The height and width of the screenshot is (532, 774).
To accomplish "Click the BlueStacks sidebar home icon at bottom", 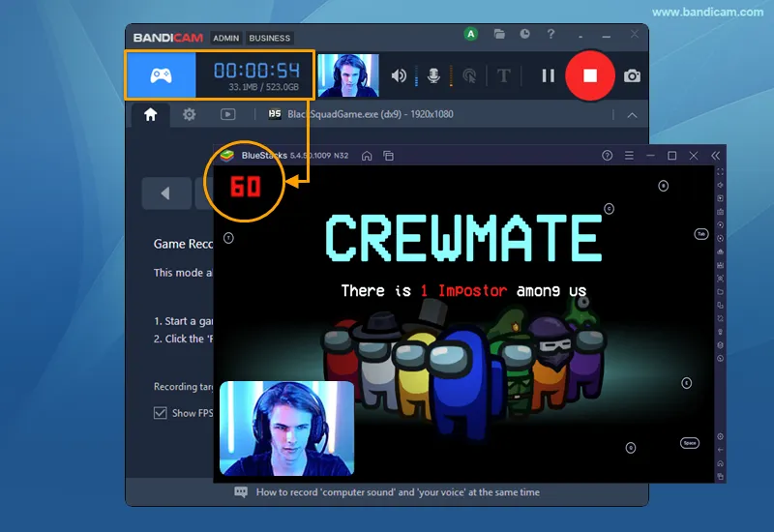I will (720, 463).
